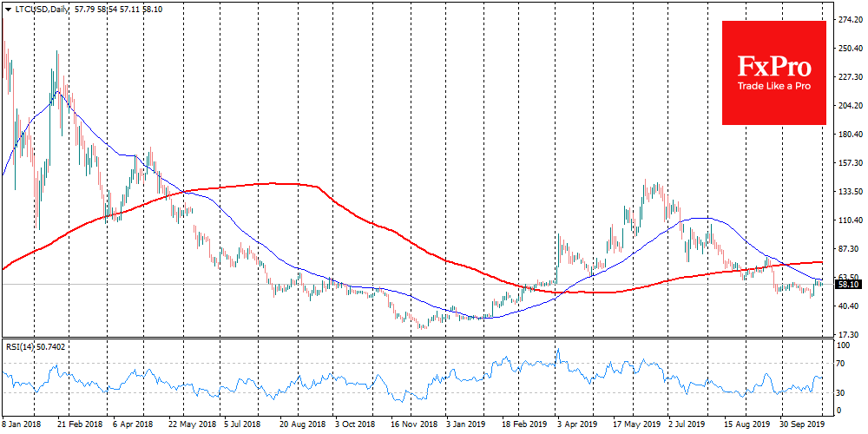The width and height of the screenshot is (868, 434).
Task: Click the 'Trade Like a Pro' slogan
Action: point(774,87)
